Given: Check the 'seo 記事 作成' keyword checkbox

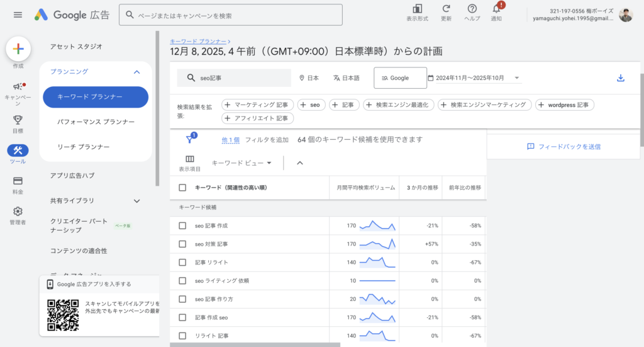Looking at the screenshot, I should (182, 225).
